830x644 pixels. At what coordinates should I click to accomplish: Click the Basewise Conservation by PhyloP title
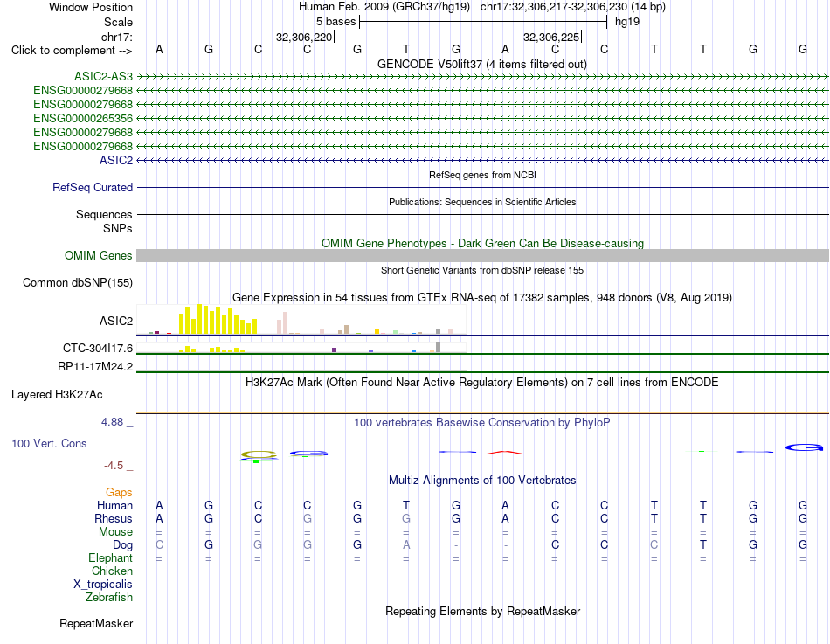[x=481, y=423]
